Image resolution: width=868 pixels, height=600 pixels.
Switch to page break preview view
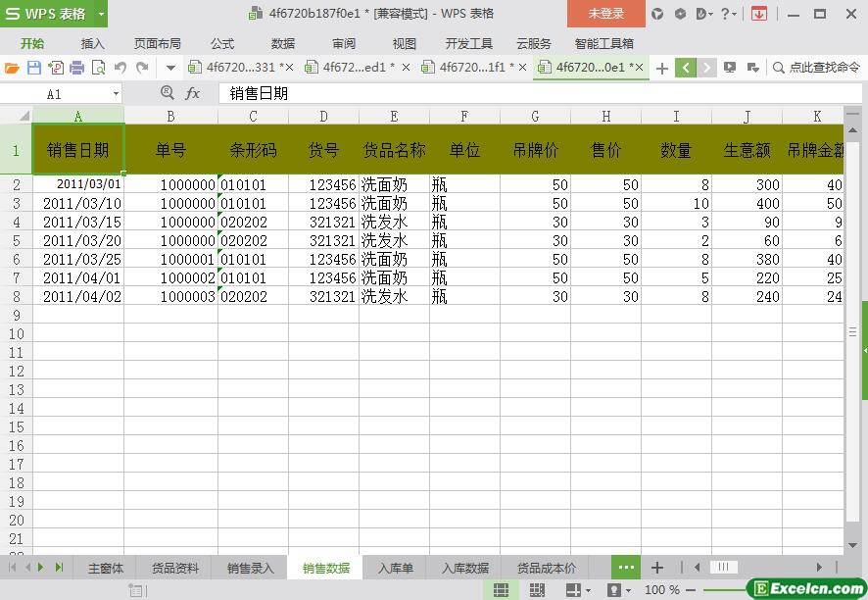[537, 590]
